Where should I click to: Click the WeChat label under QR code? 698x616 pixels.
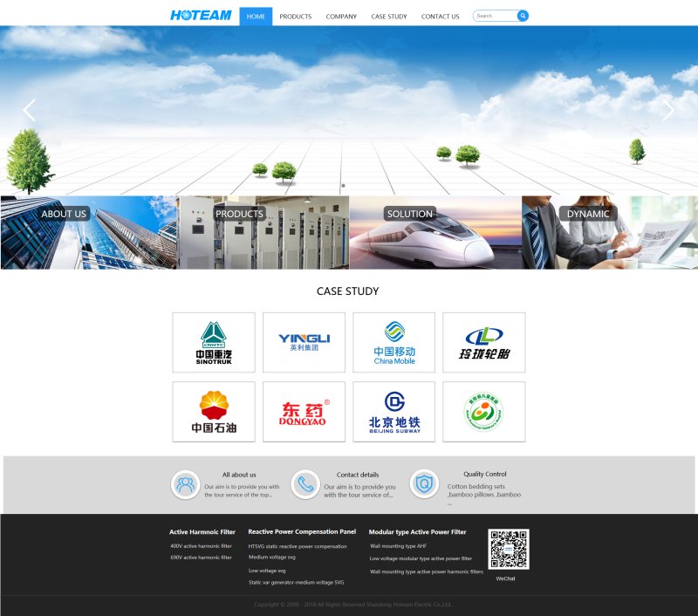pos(505,578)
